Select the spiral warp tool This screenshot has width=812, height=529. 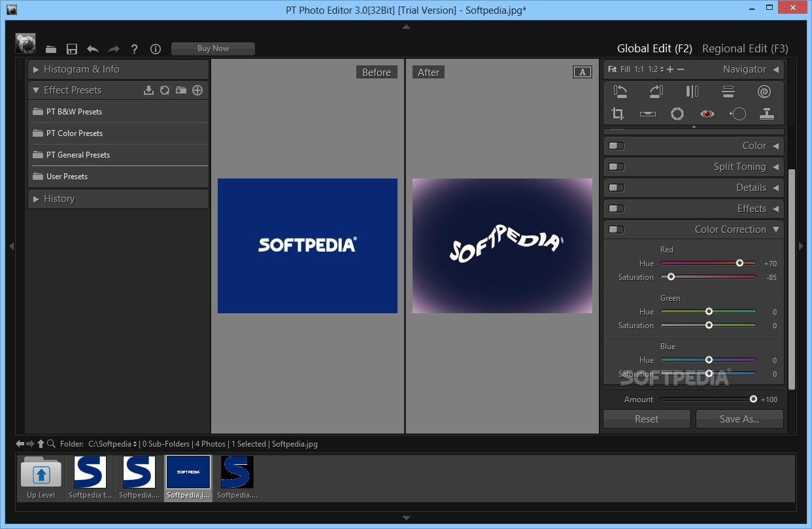pos(764,92)
